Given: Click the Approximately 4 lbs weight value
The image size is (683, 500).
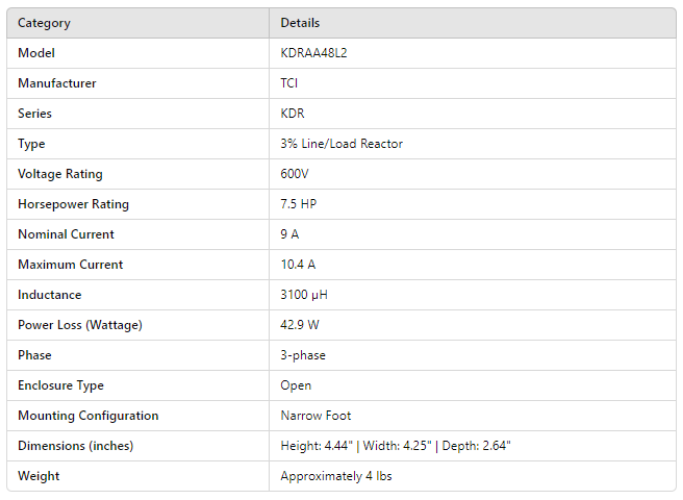Looking at the screenshot, I should point(334,476).
